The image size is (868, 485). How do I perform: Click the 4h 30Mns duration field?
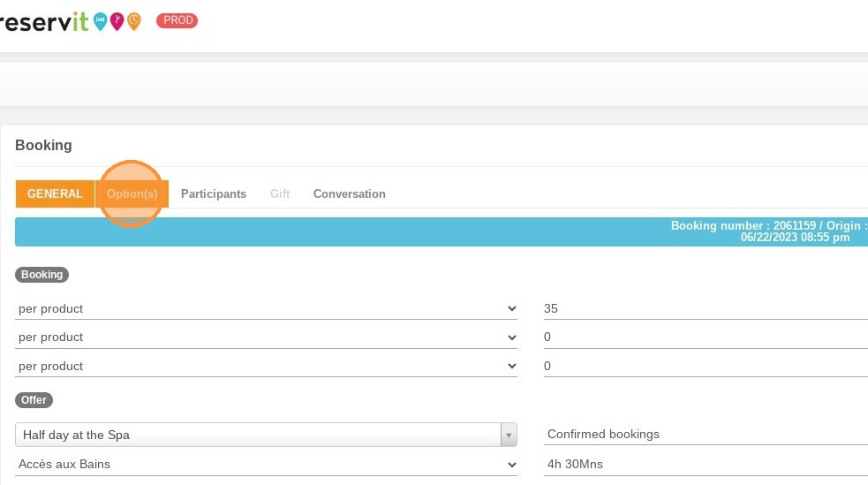(x=706, y=464)
